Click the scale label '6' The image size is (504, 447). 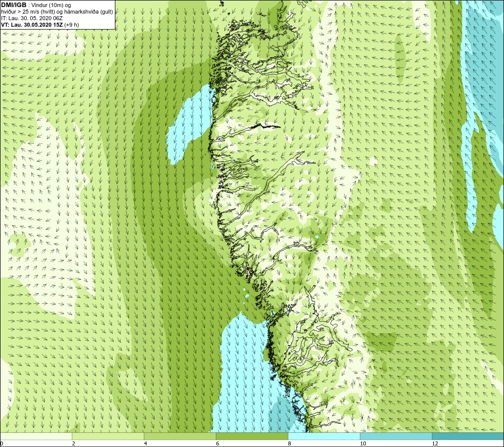pyautogui.click(x=218, y=444)
